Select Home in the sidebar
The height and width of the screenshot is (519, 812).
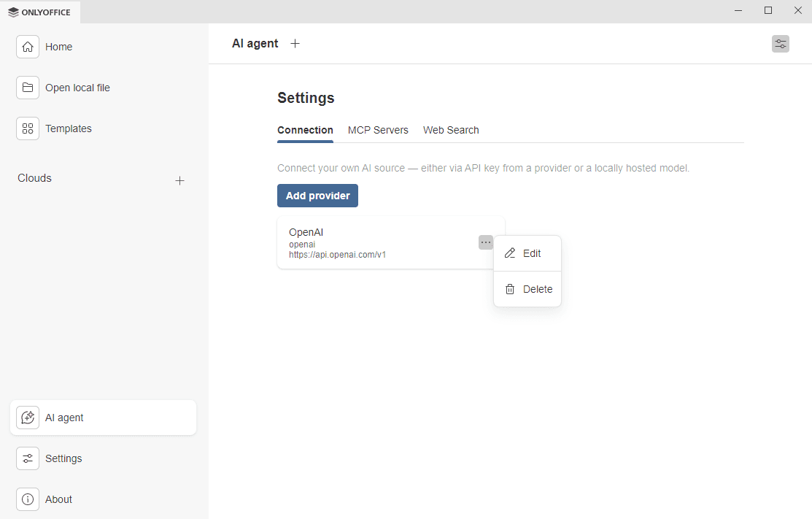pos(58,47)
